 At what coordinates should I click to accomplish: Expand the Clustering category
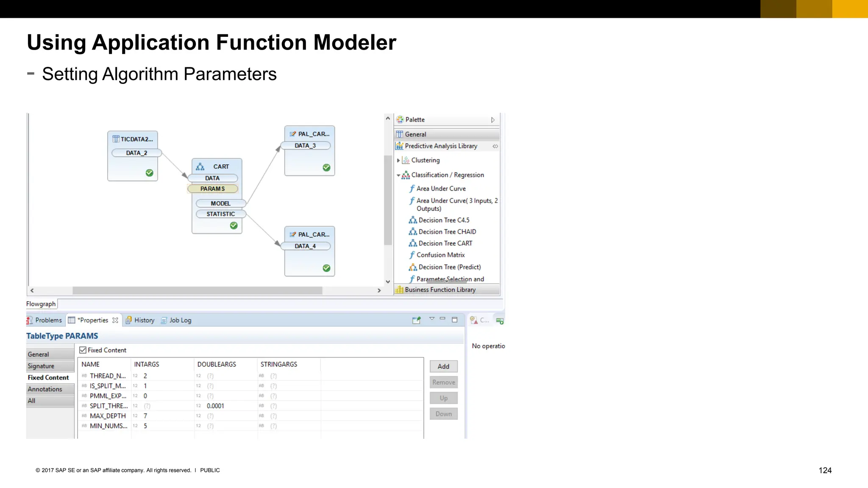(398, 160)
